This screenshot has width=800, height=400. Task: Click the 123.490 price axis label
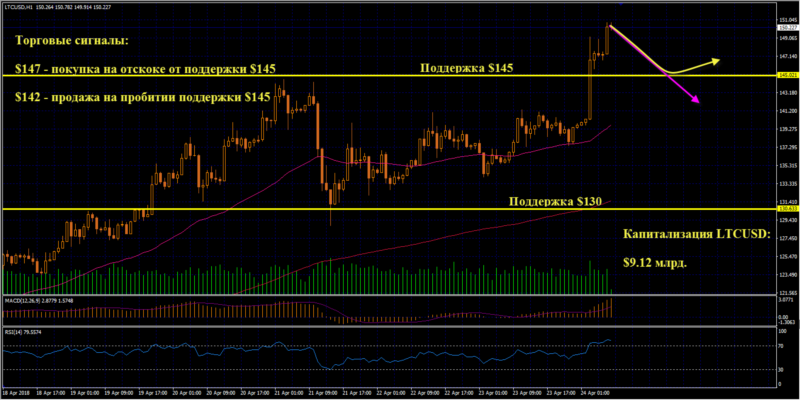point(786,274)
